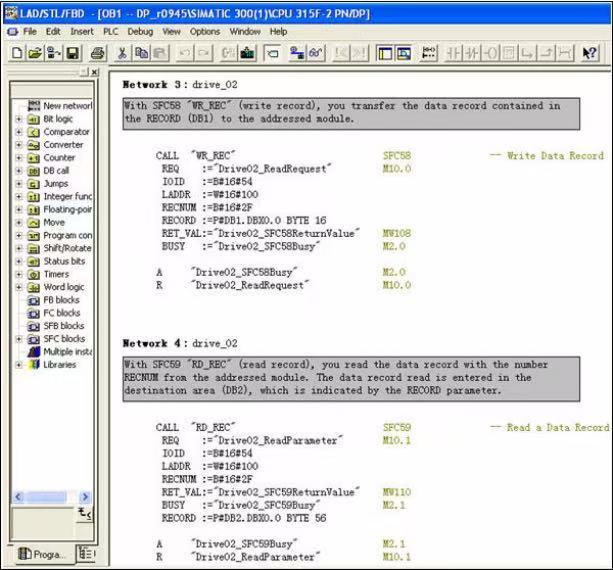Click the Print toolbar icon

97,52
